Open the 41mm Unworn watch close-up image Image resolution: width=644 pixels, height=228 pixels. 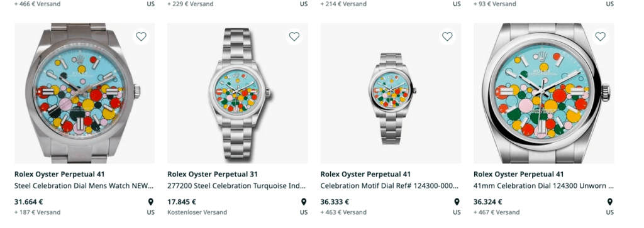coord(544,94)
